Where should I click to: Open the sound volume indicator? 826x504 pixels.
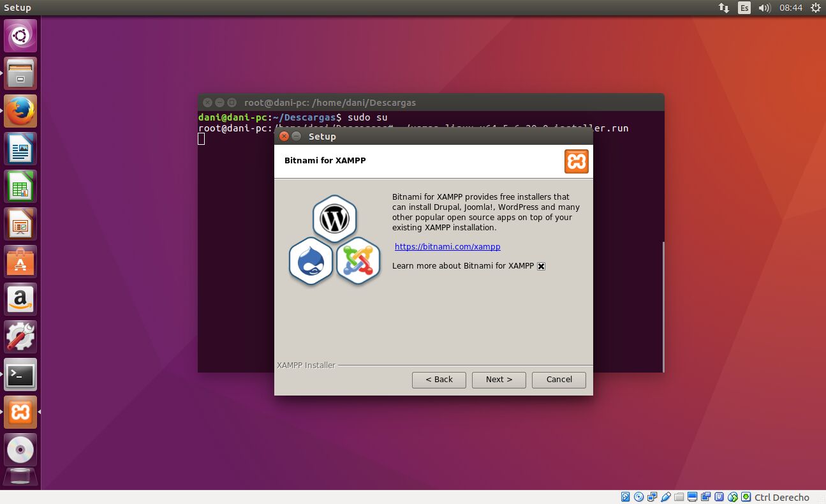click(x=765, y=8)
